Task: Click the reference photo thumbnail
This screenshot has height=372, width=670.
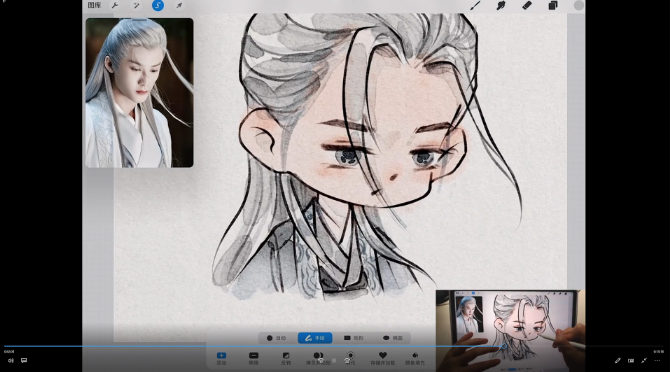Action: [x=139, y=93]
